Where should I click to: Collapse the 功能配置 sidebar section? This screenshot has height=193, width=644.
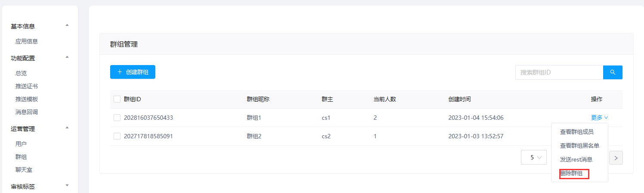click(67, 58)
